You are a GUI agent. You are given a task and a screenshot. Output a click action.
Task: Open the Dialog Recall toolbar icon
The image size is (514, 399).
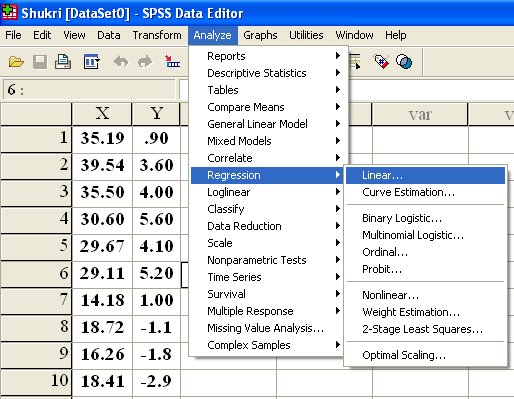coord(91,62)
